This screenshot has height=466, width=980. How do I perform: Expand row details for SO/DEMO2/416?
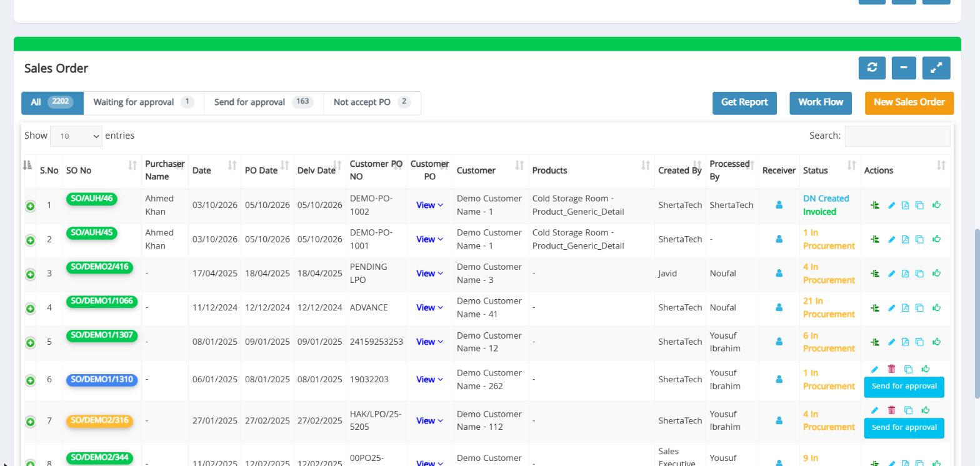tap(30, 274)
